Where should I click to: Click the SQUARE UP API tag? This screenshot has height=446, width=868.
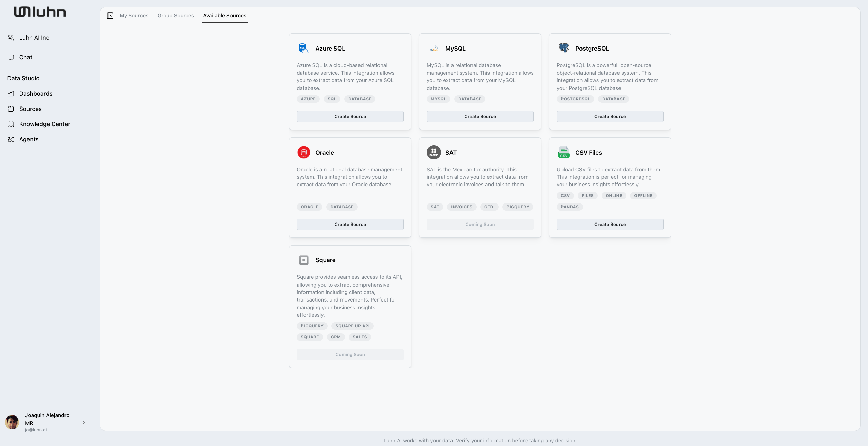coord(352,326)
